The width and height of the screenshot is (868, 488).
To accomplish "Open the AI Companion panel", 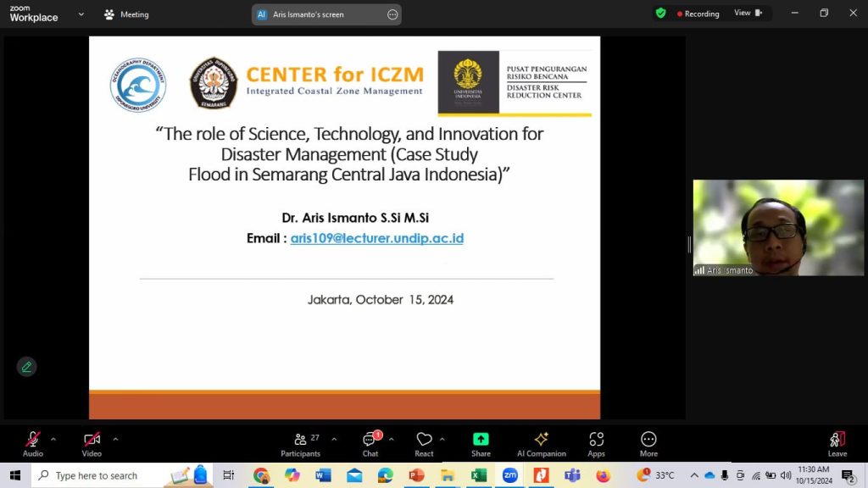I will coord(541,444).
